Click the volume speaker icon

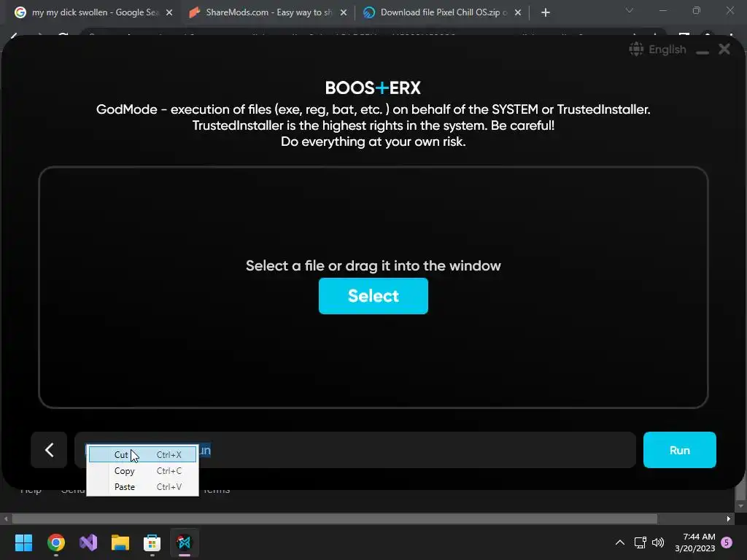point(658,542)
